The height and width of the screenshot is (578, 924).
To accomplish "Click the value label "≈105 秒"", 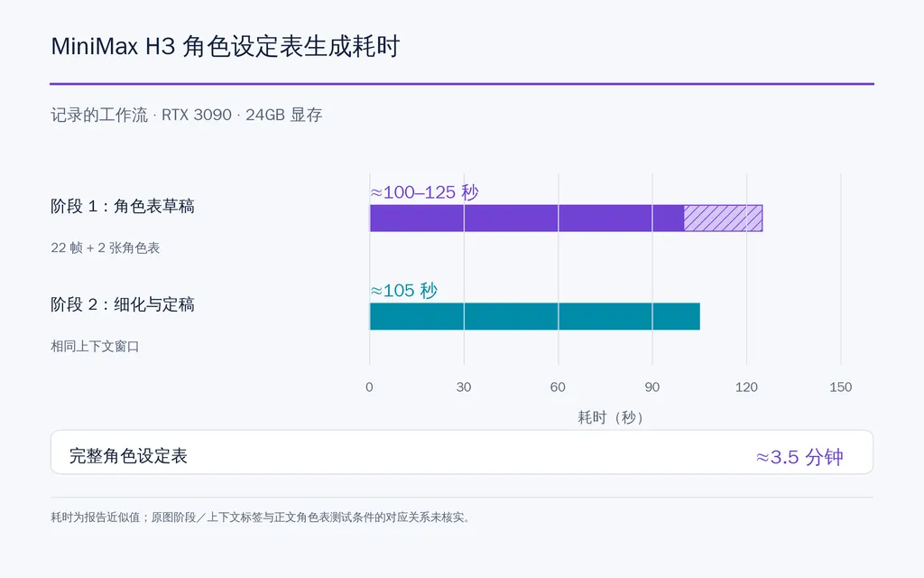I will (403, 290).
